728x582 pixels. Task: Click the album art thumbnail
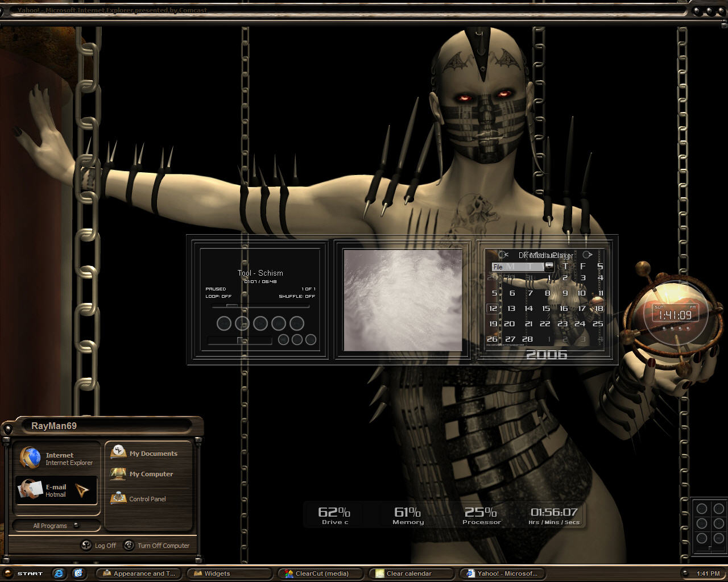(x=403, y=300)
